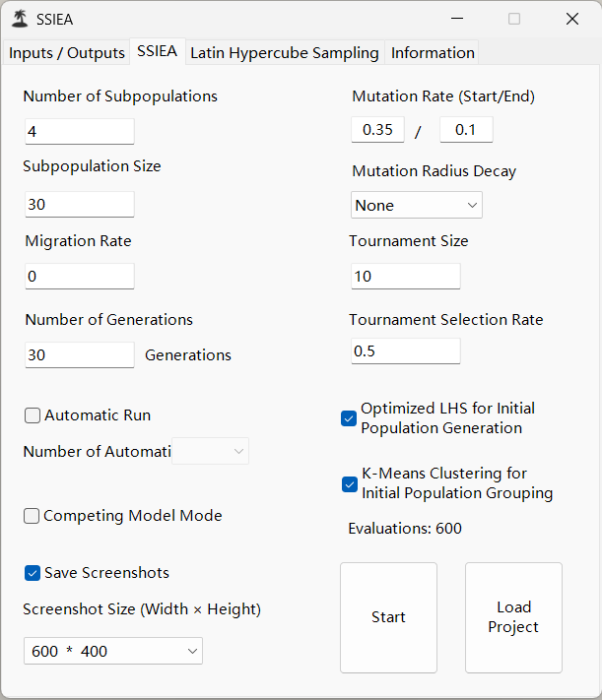This screenshot has width=602, height=700.
Task: Click the Mutation Rate (Start/End) label
Action: 443,96
